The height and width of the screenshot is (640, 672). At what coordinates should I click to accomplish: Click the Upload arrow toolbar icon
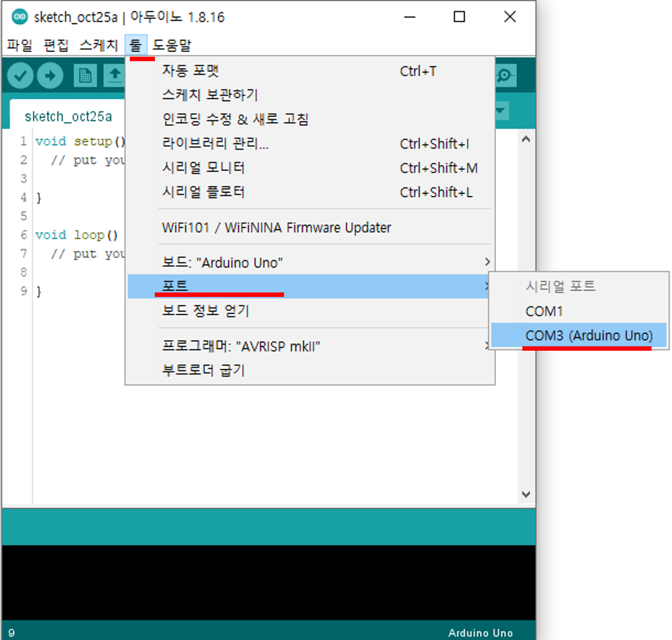[x=50, y=76]
